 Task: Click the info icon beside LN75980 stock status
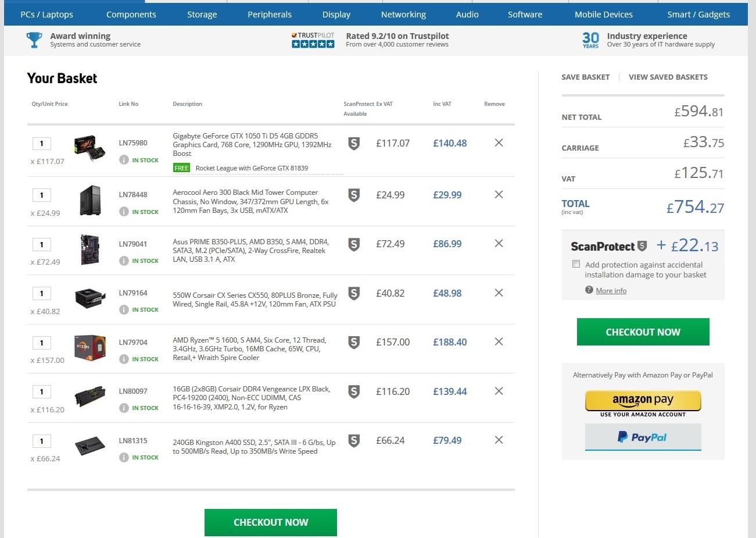(x=124, y=160)
